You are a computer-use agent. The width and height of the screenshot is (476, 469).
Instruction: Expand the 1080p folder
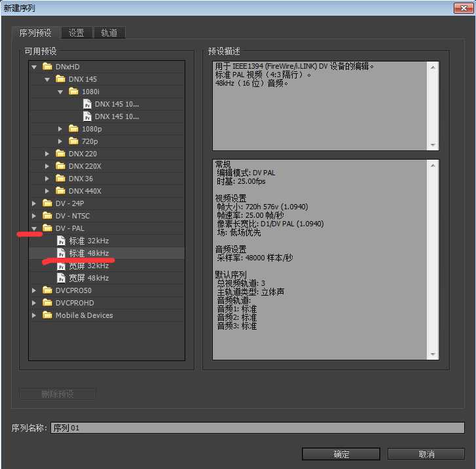(x=60, y=129)
